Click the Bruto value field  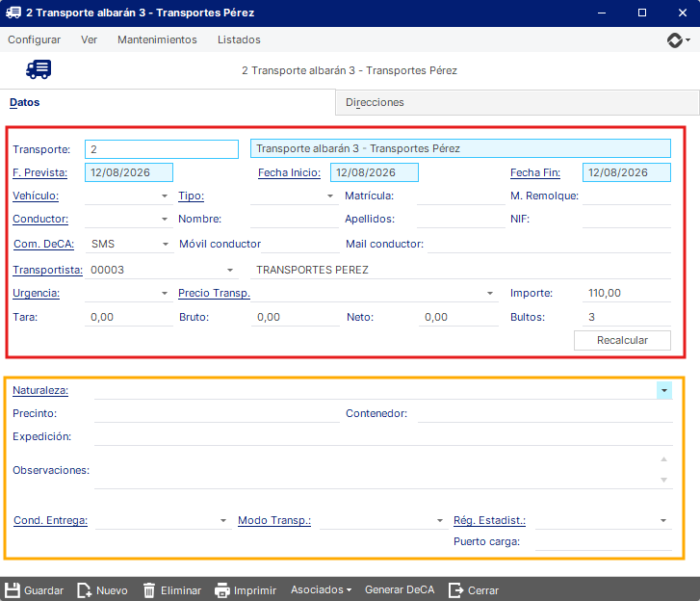pos(295,318)
